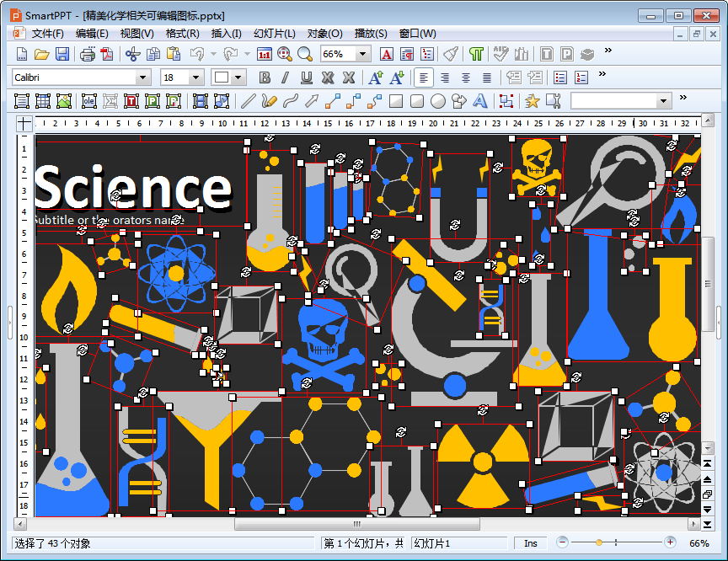728x561 pixels.
Task: Open the 窗口(W) menu
Action: coord(417,34)
